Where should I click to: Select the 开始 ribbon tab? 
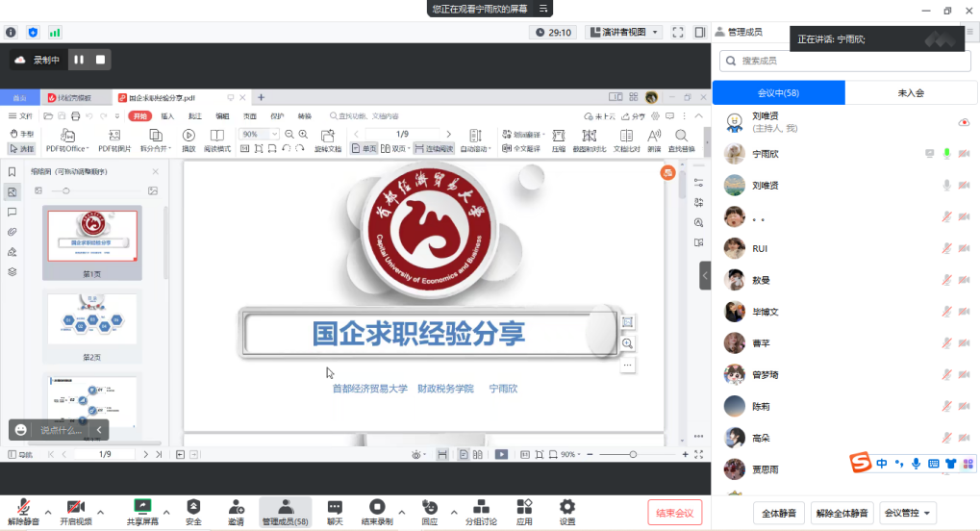tap(140, 115)
